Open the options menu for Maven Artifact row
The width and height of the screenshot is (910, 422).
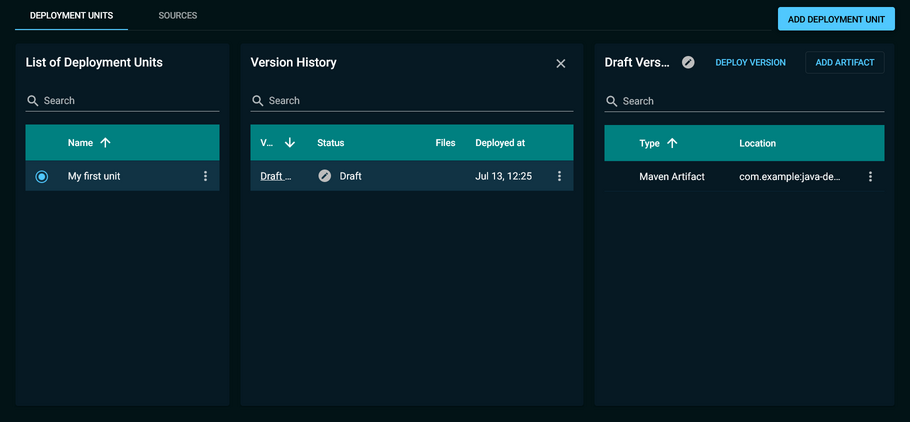pos(870,176)
